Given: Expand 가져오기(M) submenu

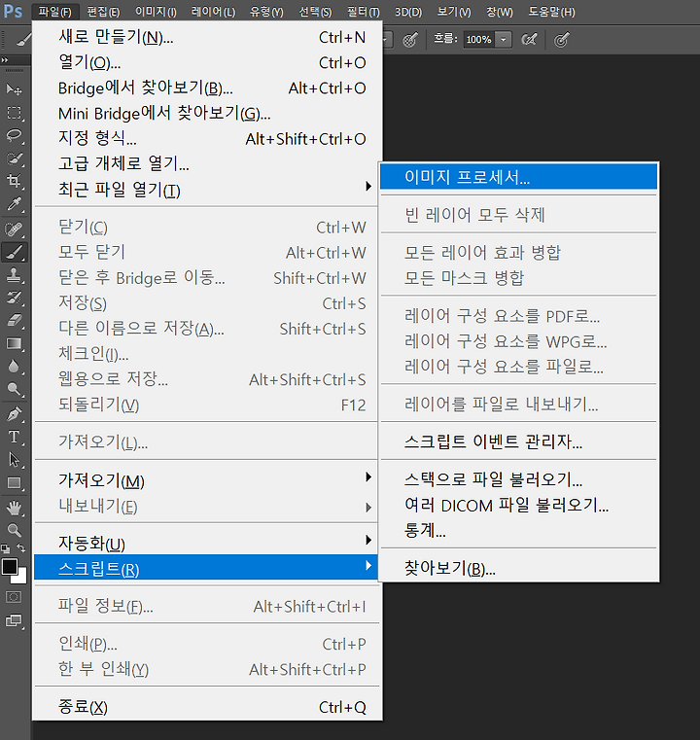Looking at the screenshot, I should (207, 480).
